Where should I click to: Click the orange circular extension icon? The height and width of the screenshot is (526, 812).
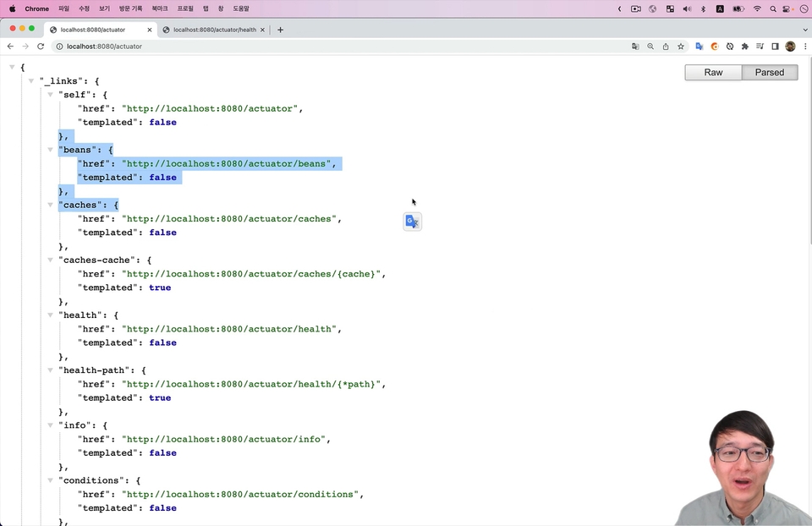coord(715,46)
